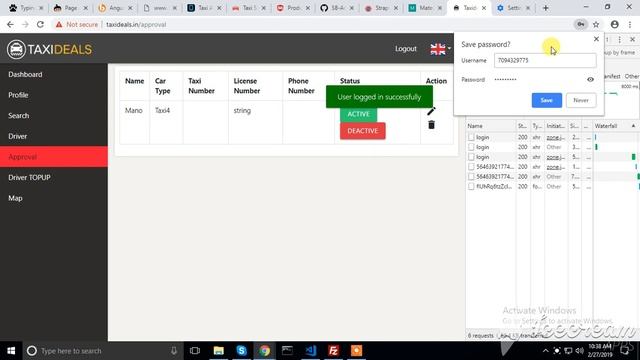Click the TaxiDeals logo
The width and height of the screenshot is (640, 360).
click(49, 49)
